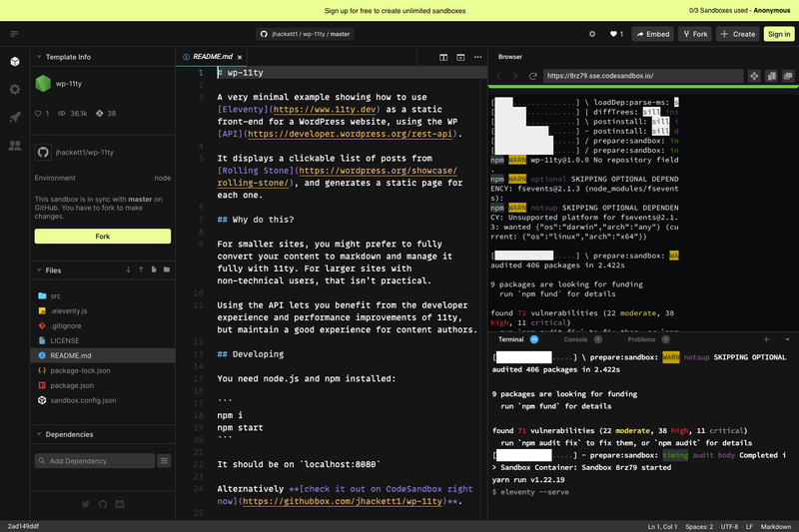The width and height of the screenshot is (799, 532).
Task: Select the Browser tab in preview pane
Action: 510,57
